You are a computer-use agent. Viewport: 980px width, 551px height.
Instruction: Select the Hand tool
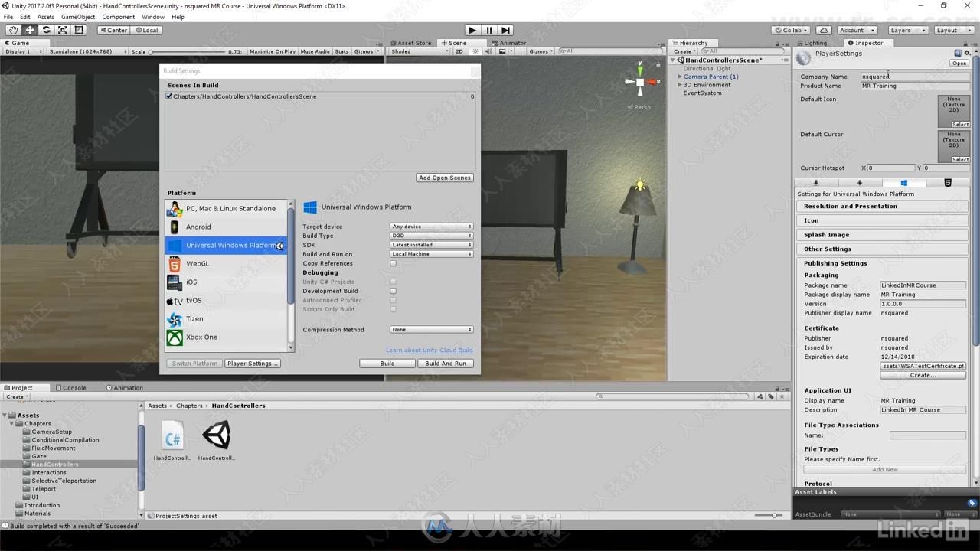pyautogui.click(x=13, y=30)
